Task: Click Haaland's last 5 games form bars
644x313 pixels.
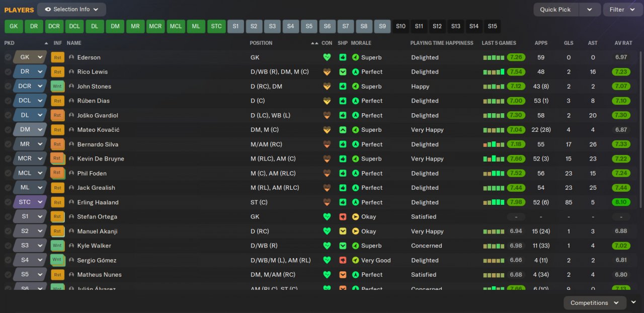Action: coord(494,202)
